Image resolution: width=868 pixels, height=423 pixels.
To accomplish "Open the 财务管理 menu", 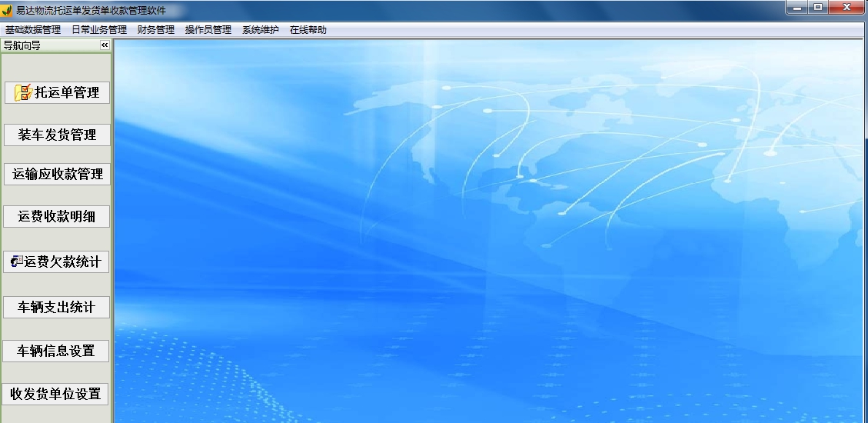I will 155,30.
